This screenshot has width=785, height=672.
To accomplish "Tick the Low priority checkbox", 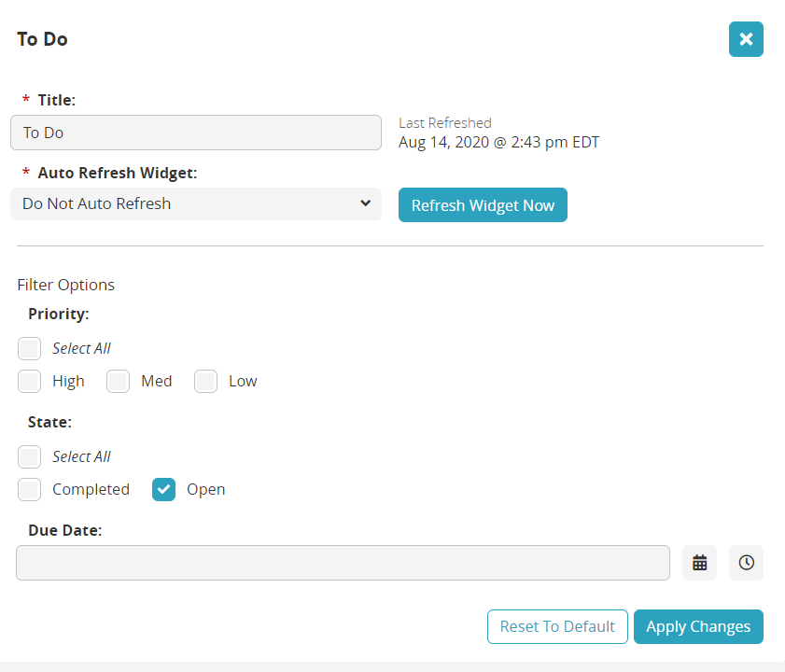I will (206, 381).
